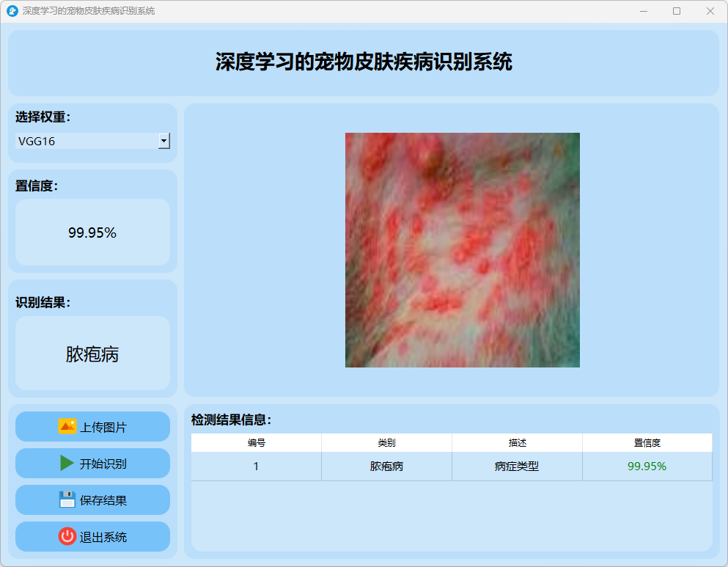Click the 选择权重 label
The height and width of the screenshot is (567, 728).
click(43, 117)
